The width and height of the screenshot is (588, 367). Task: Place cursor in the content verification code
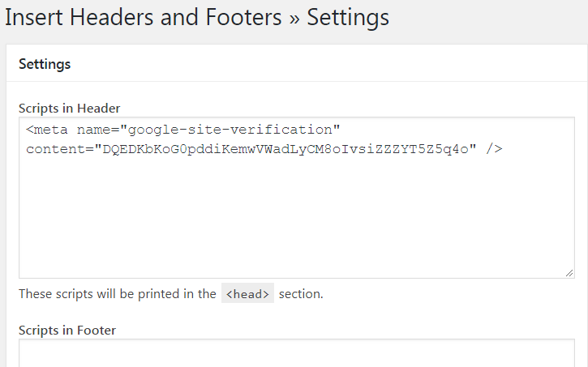[284, 149]
